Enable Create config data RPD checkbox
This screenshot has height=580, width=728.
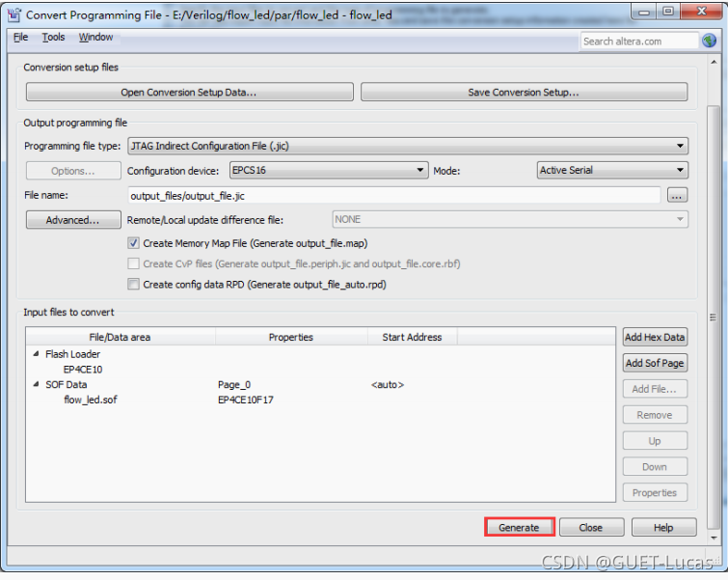pos(133,284)
